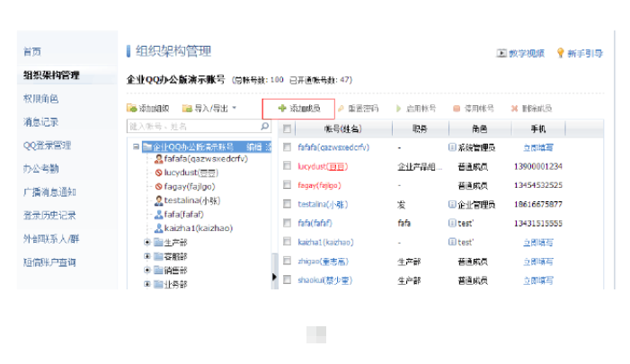
Task: Click the info icon beside 企业管理员
Action: [452, 205]
